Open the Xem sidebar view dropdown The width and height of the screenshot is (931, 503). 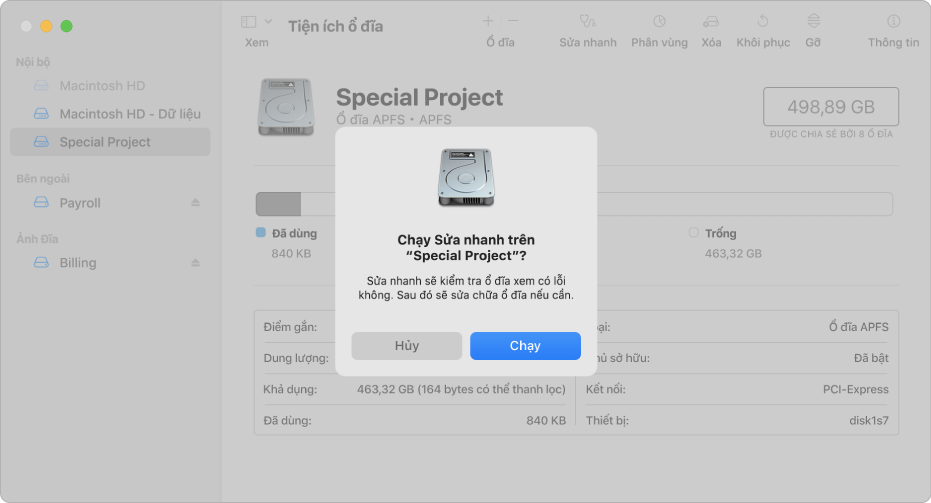click(256, 22)
